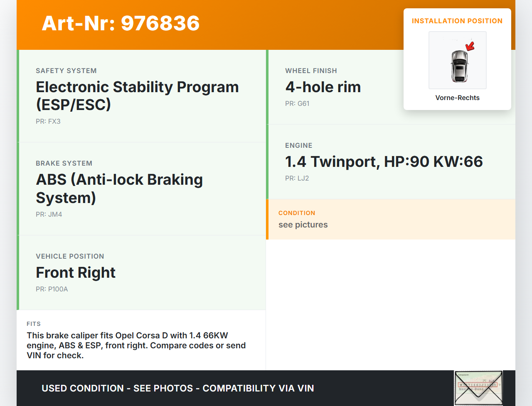Click the Front Right vehicle position value

click(76, 273)
